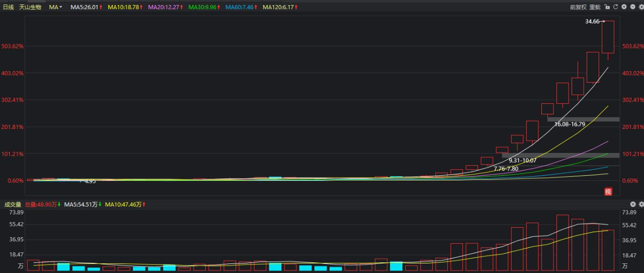Select the 日线 period tab
Image resolution: width=644 pixels, height=273 pixels.
pos(9,7)
